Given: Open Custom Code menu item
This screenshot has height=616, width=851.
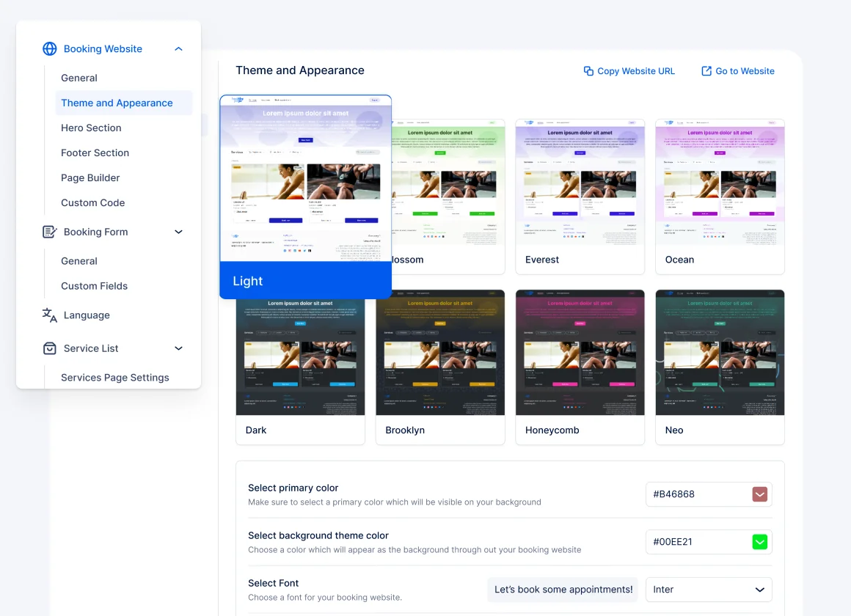Looking at the screenshot, I should tap(93, 203).
